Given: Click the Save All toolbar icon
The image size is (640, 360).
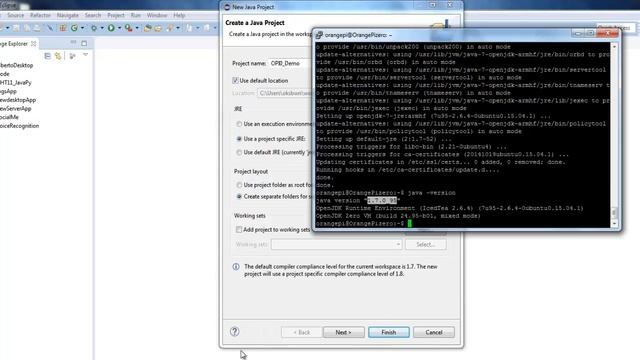Looking at the screenshot, I should click(x=27, y=28).
